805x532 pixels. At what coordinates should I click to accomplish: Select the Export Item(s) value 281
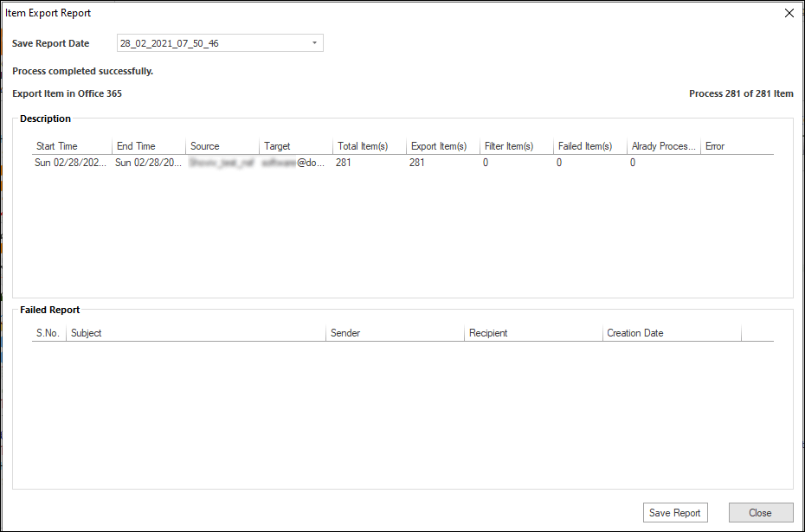(x=417, y=163)
